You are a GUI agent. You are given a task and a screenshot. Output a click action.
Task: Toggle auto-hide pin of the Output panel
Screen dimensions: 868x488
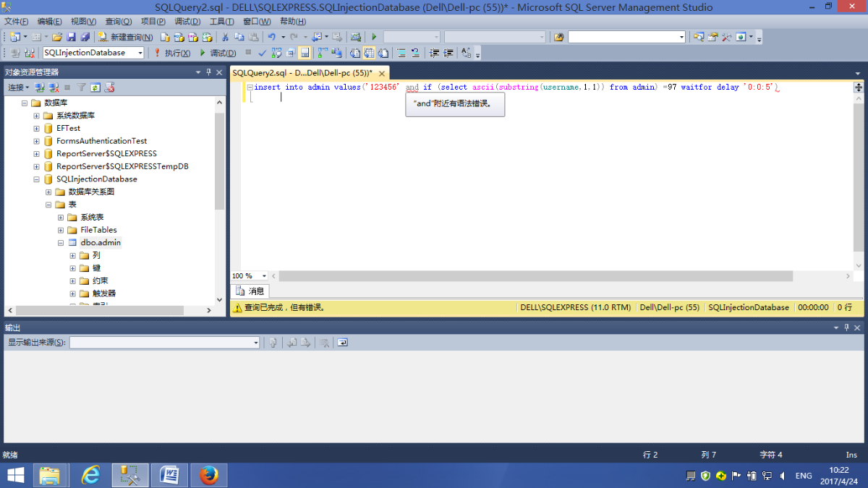pos(846,328)
